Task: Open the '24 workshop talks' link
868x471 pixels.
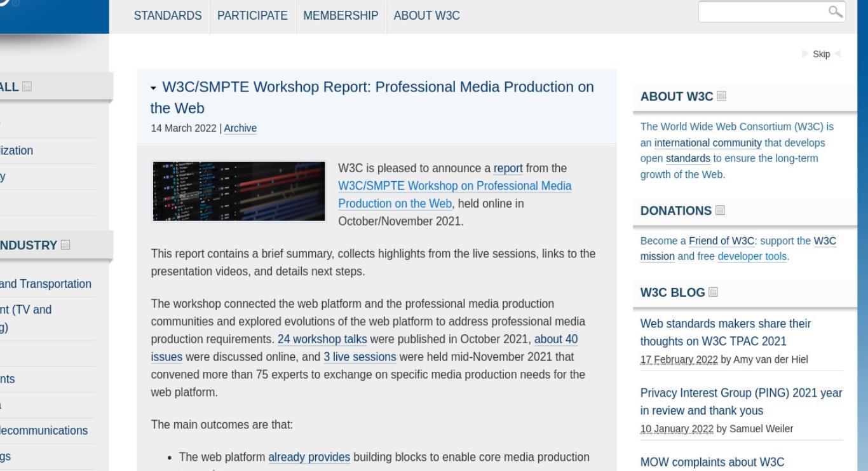Action: pyautogui.click(x=323, y=339)
